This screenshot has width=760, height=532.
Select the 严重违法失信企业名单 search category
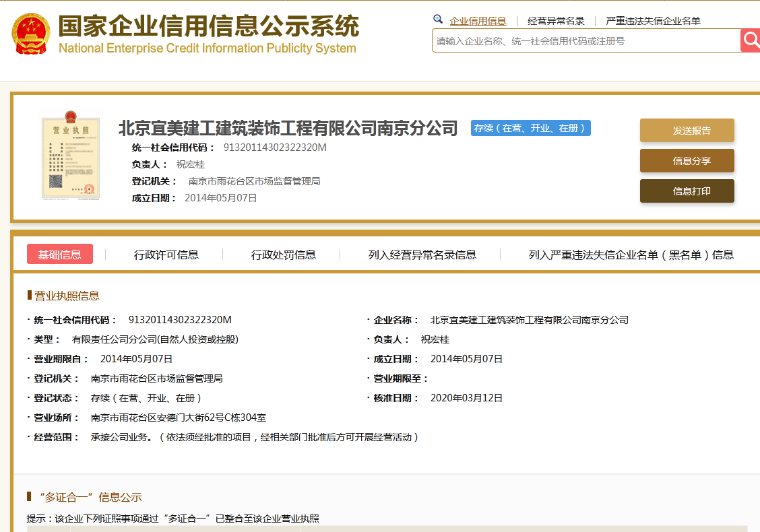653,21
